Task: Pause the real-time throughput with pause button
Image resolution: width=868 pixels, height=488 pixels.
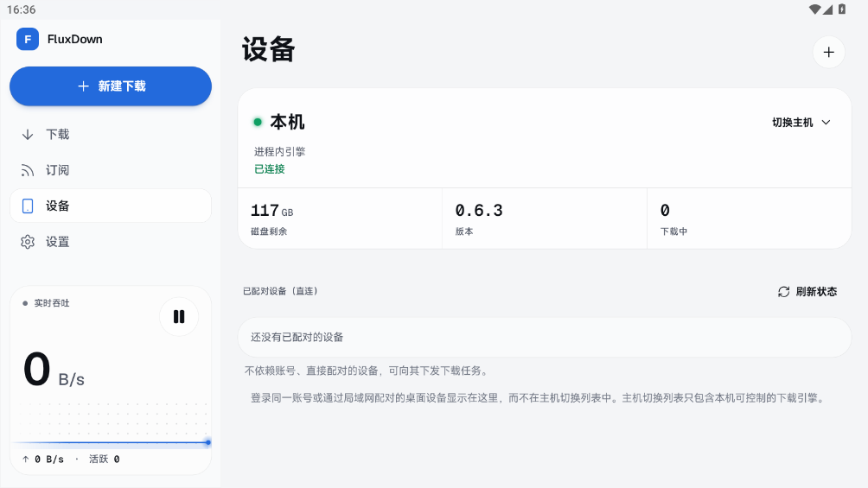Action: coord(179,316)
